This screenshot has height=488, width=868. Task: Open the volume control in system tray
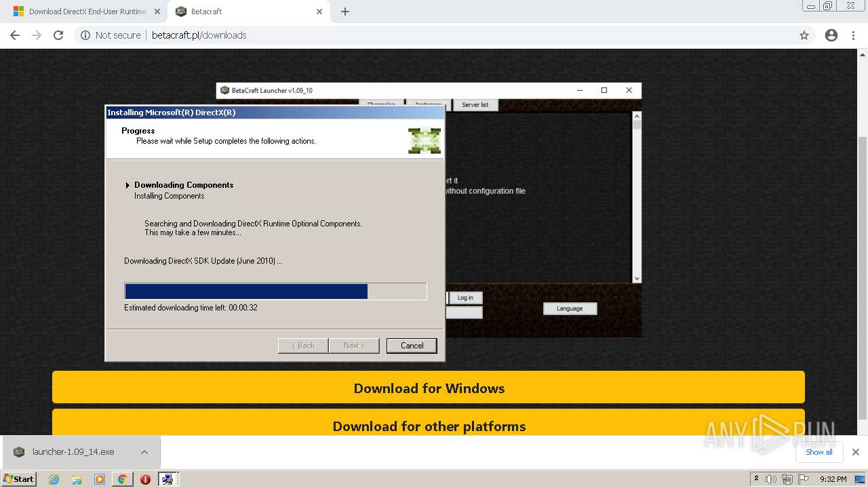[x=771, y=479]
